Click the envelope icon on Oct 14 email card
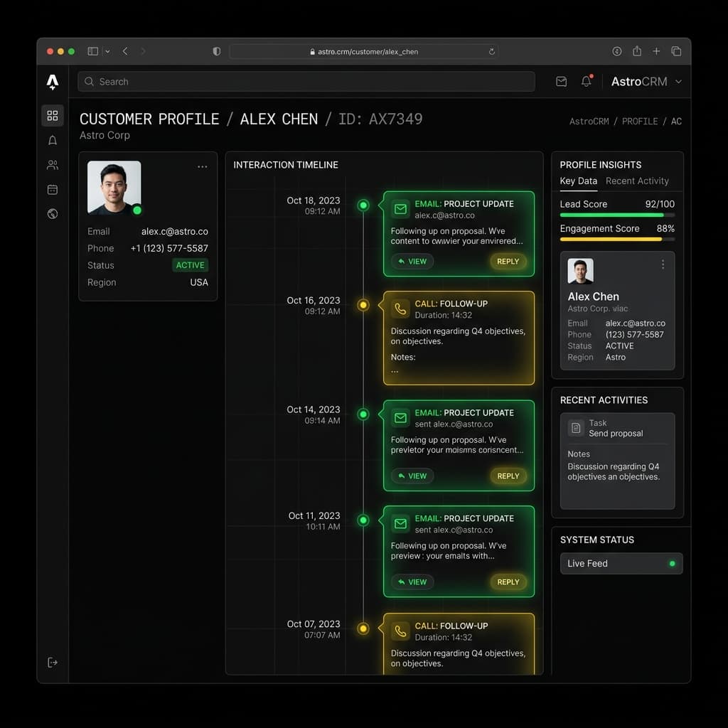This screenshot has width=728, height=728. point(400,418)
